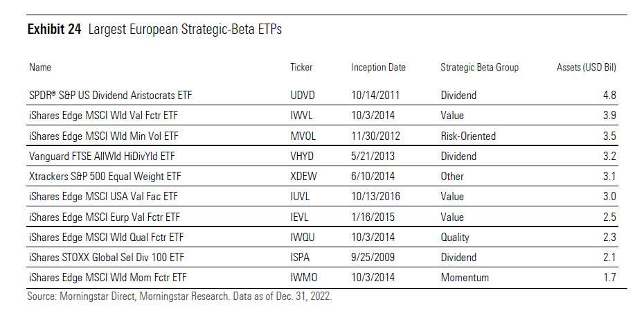The image size is (644, 320).
Task: Click the Assets (USD Bil) header
Action: [587, 68]
